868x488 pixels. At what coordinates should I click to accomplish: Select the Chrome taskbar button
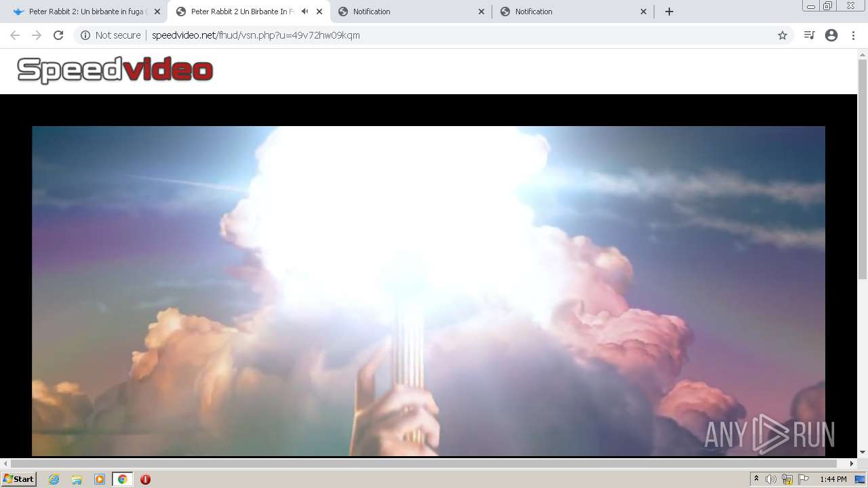(x=123, y=479)
